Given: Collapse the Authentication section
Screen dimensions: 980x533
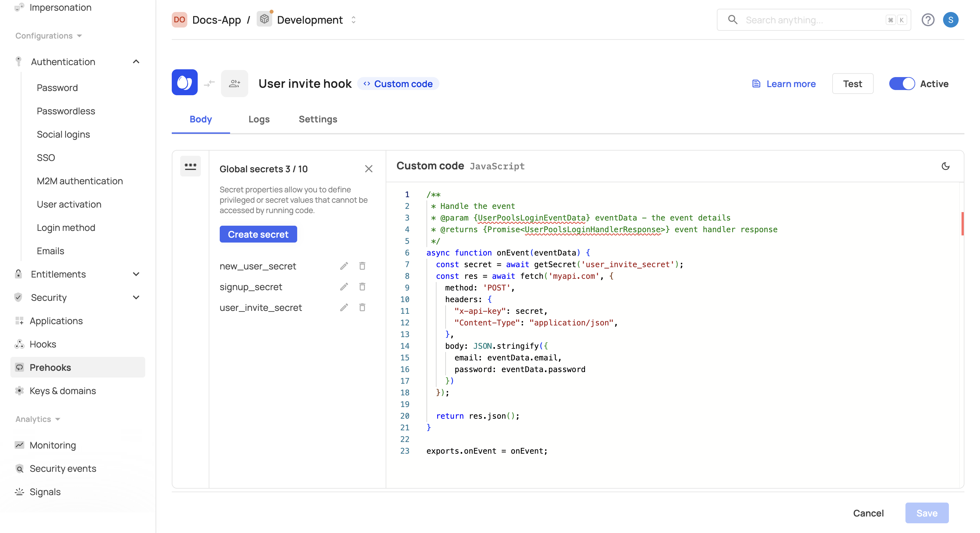Looking at the screenshot, I should (x=136, y=62).
